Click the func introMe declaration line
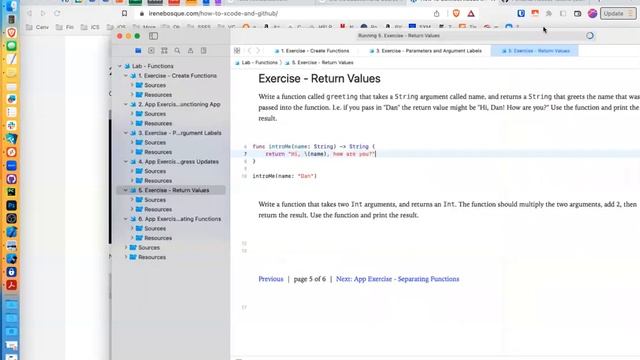 pyautogui.click(x=313, y=146)
